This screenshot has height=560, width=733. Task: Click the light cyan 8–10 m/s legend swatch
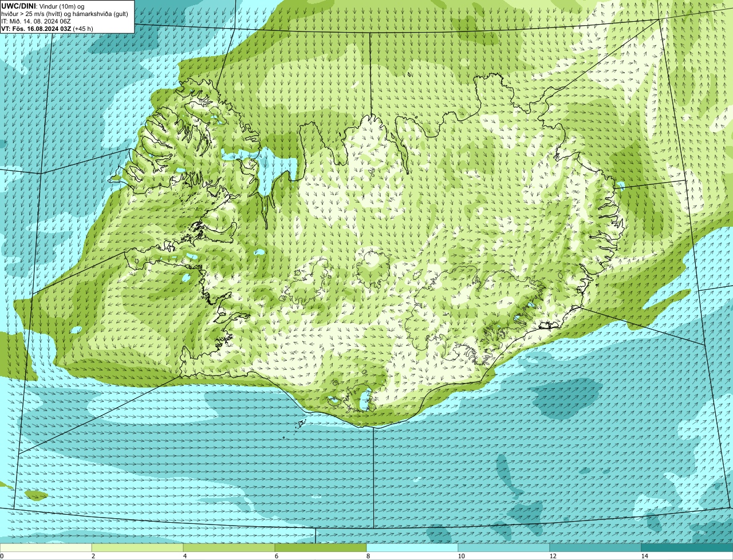[412, 547]
